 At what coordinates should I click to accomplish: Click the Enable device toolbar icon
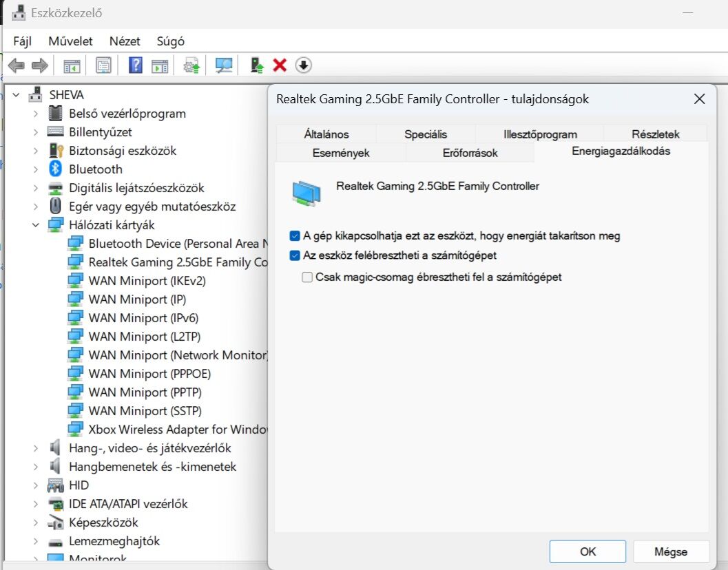coord(257,65)
